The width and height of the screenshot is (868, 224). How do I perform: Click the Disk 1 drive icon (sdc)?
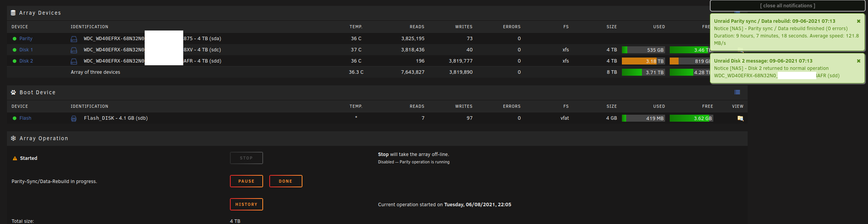coord(74,50)
